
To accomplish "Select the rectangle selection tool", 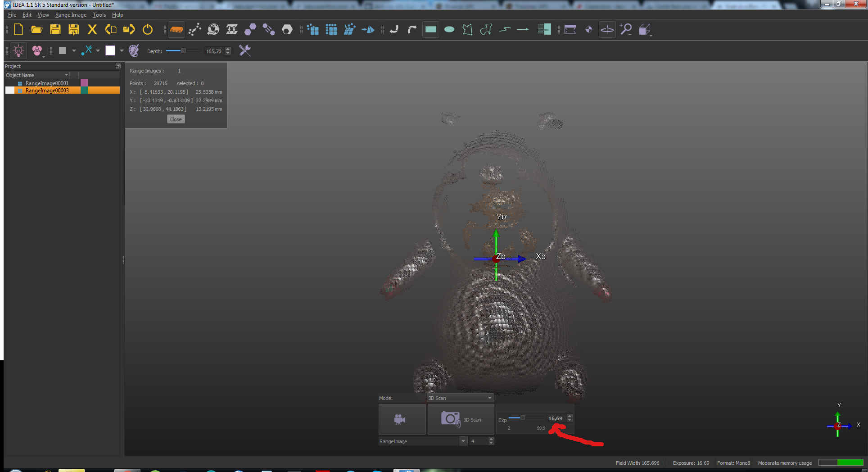I will point(431,30).
